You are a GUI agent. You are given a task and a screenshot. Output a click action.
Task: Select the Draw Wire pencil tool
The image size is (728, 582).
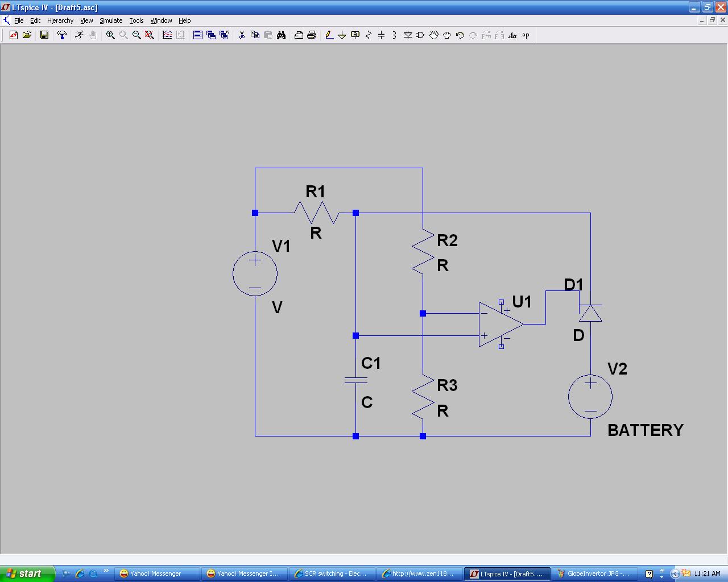point(329,35)
